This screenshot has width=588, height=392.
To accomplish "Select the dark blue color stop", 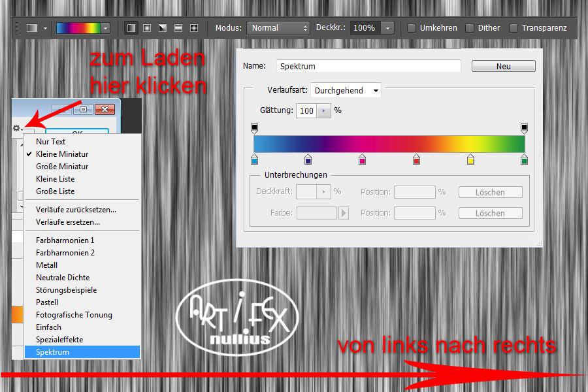I will (x=308, y=159).
